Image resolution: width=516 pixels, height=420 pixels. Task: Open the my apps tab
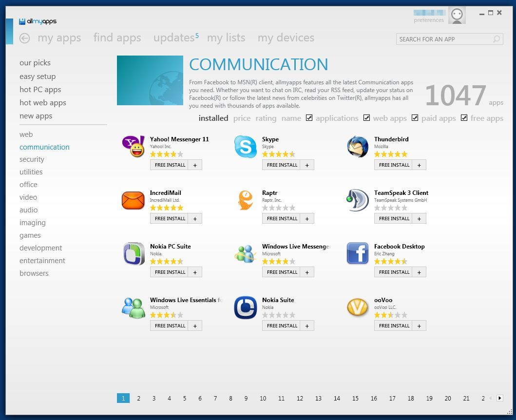[59, 38]
